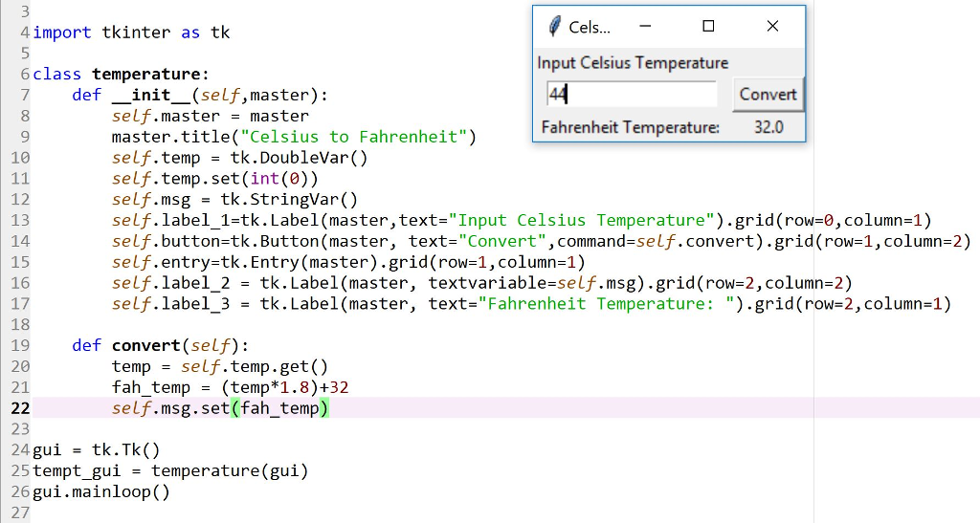Click 'gui = tk.Tk()' on line 24
This screenshot has width=980, height=523.
click(x=97, y=450)
